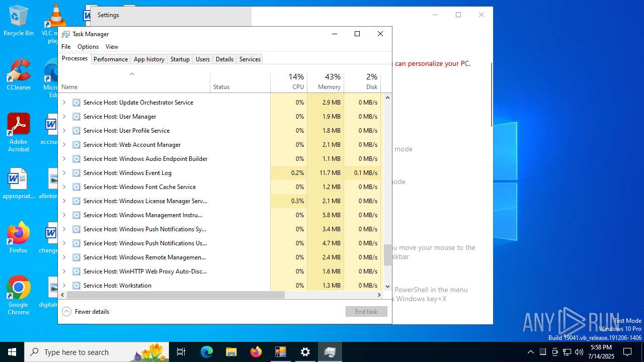
Task: Open Task View from taskbar
Action: pyautogui.click(x=181, y=352)
